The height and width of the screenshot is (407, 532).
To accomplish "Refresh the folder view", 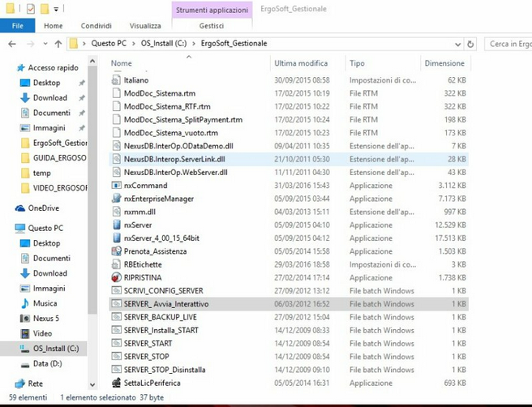I will click(470, 44).
